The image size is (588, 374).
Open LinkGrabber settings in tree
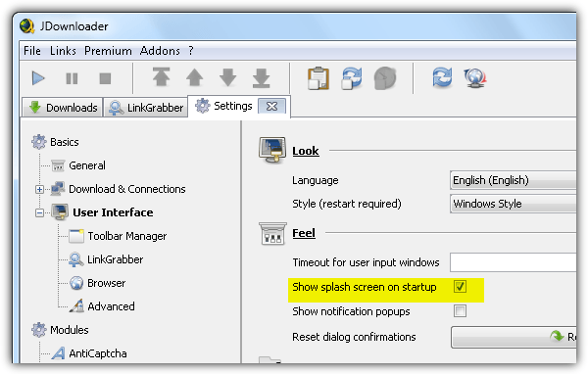(115, 259)
